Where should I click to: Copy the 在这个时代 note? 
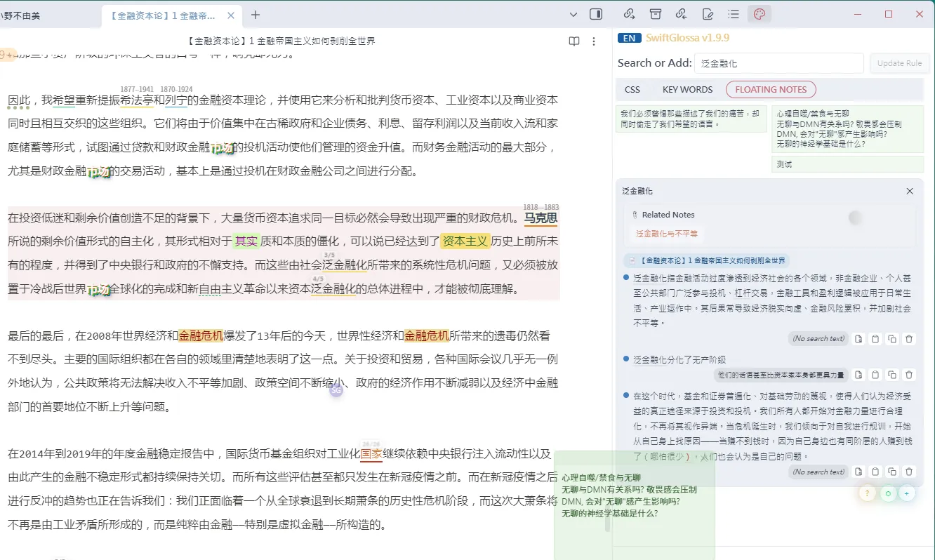pyautogui.click(x=892, y=472)
